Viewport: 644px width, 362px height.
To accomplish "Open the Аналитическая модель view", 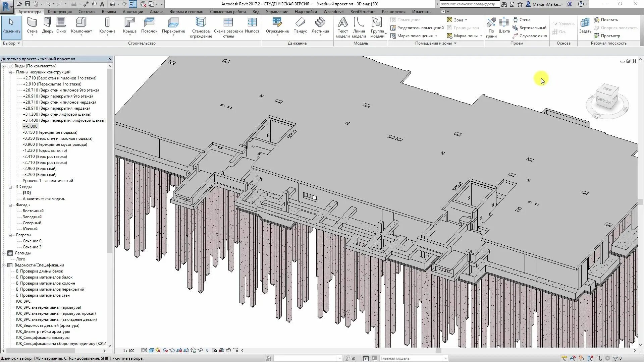I will click(x=44, y=199).
